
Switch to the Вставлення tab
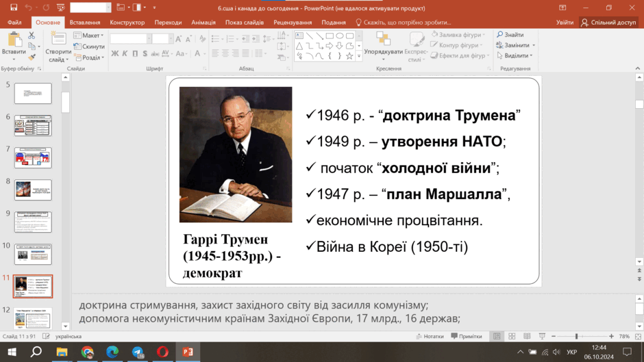point(85,22)
